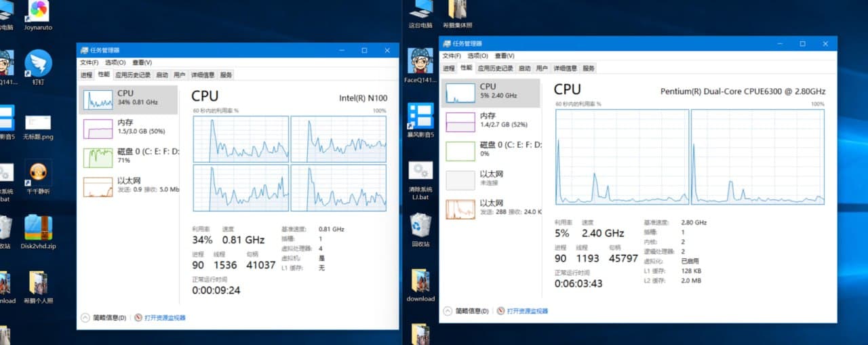
Task: Click Resource Monitor icon in Pentium E6300 window
Action: [501, 310]
